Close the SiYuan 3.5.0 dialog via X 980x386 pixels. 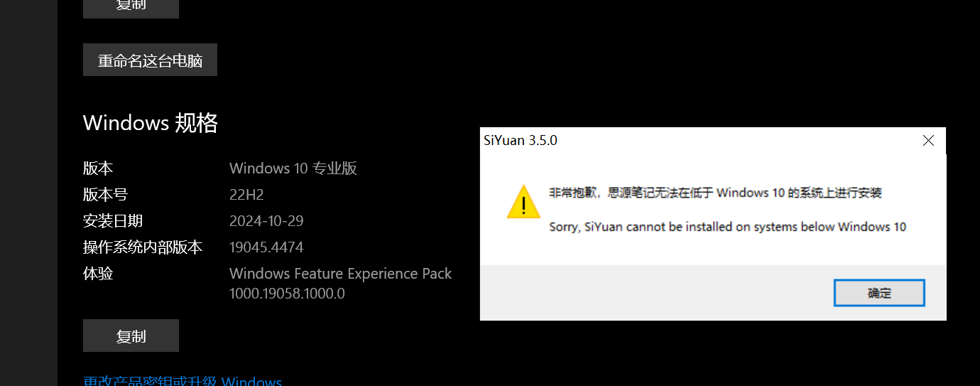point(928,141)
